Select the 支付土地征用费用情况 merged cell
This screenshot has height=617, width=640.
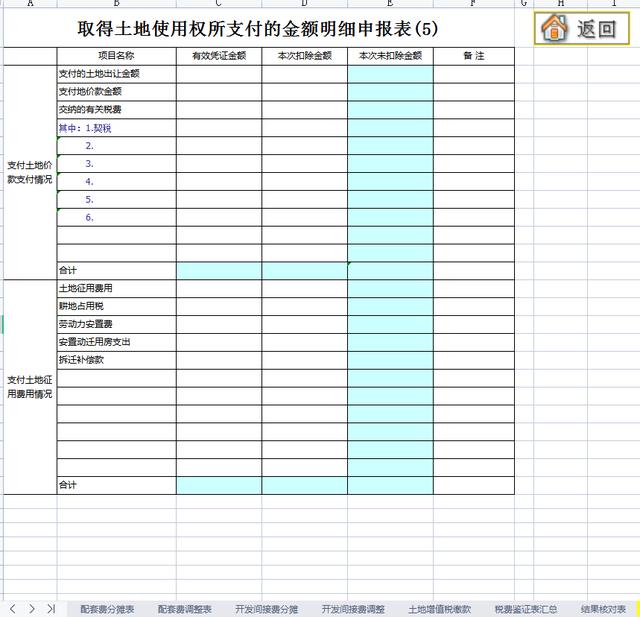click(x=30, y=387)
